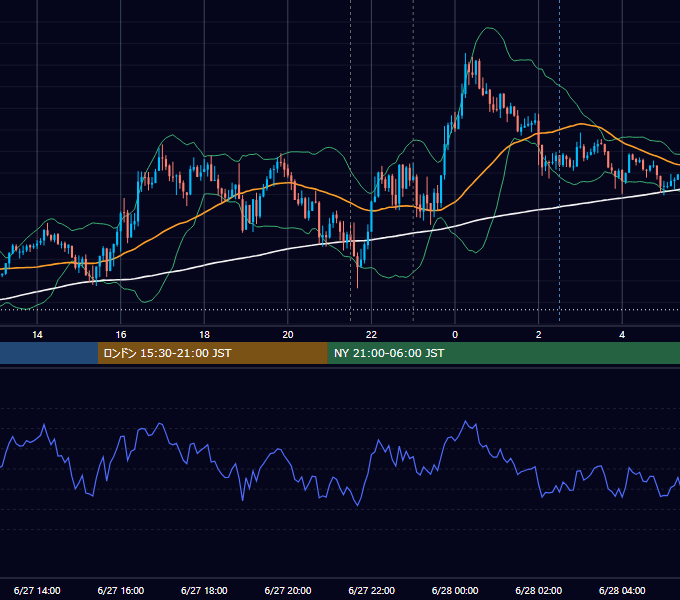Click the 6/27 18:00 date label

pyautogui.click(x=204, y=590)
